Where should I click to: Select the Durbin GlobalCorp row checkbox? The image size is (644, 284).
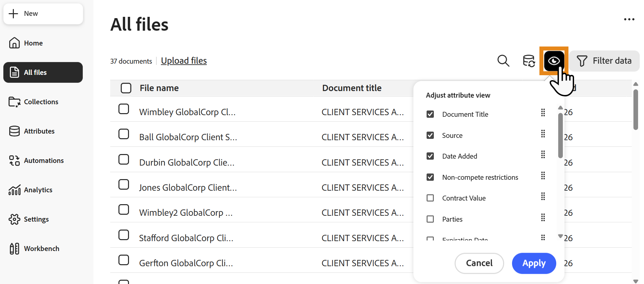coord(124,159)
